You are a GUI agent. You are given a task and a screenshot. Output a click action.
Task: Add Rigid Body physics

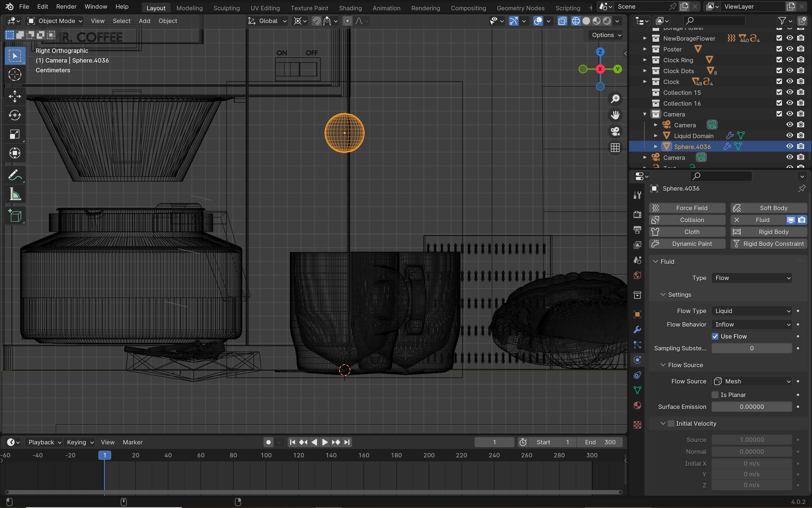point(769,232)
